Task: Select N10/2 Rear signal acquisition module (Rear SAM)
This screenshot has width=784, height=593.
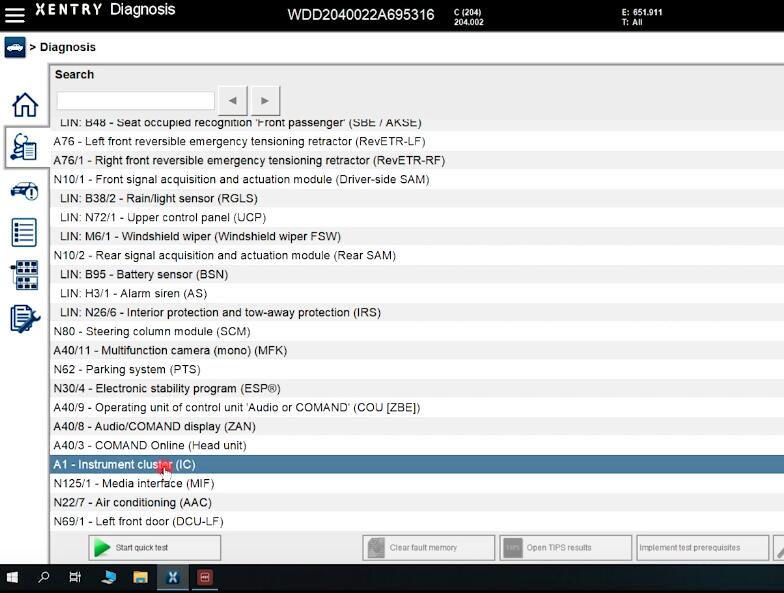Action: pos(417,256)
